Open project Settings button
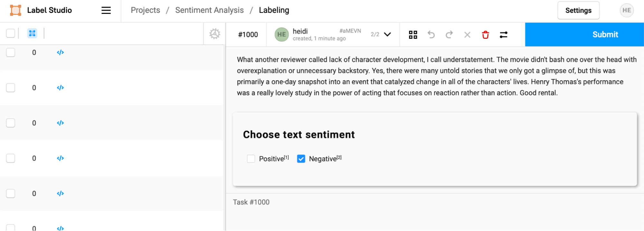The image size is (644, 231). click(578, 10)
